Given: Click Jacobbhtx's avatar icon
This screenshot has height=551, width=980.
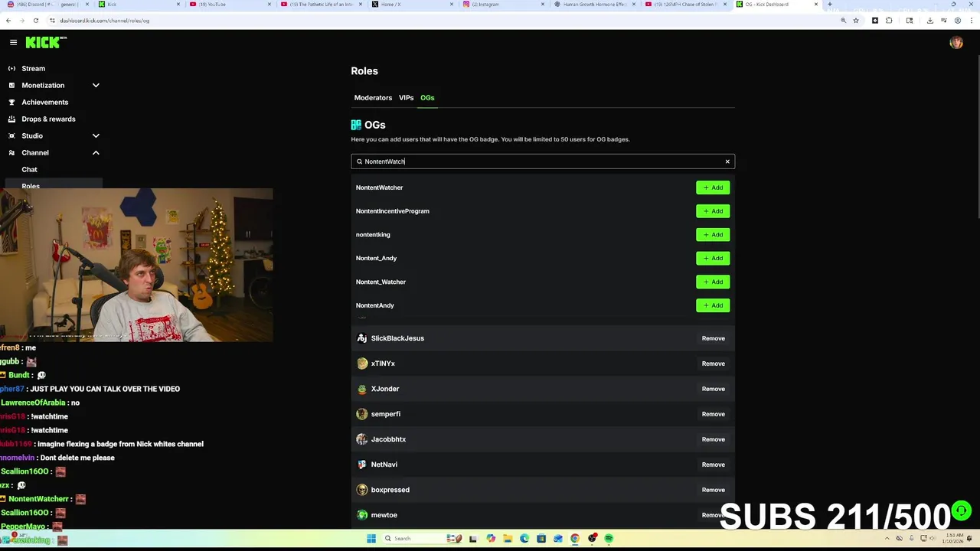Looking at the screenshot, I should [x=362, y=439].
